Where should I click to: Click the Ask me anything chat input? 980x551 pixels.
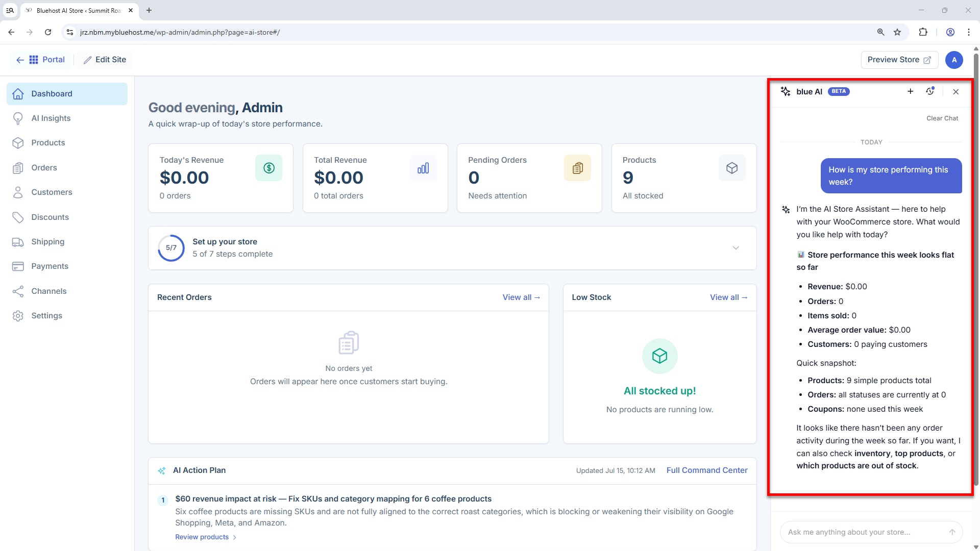tap(871, 532)
